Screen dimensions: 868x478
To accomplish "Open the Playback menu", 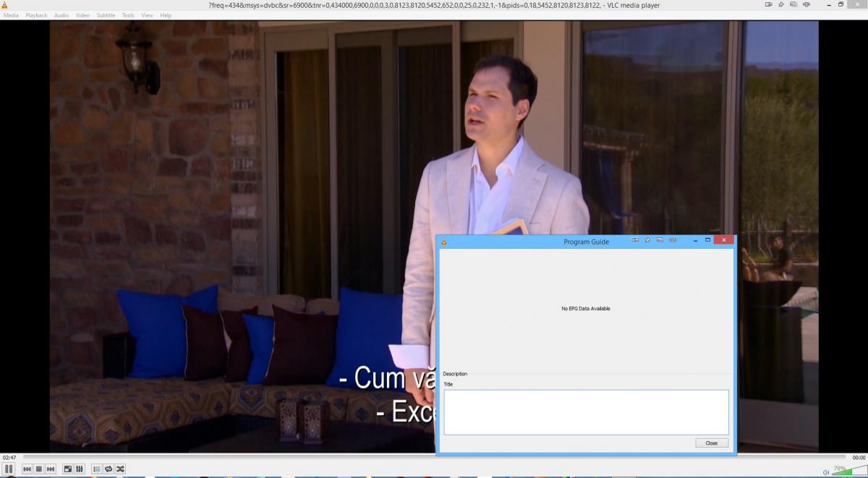I will (x=36, y=15).
